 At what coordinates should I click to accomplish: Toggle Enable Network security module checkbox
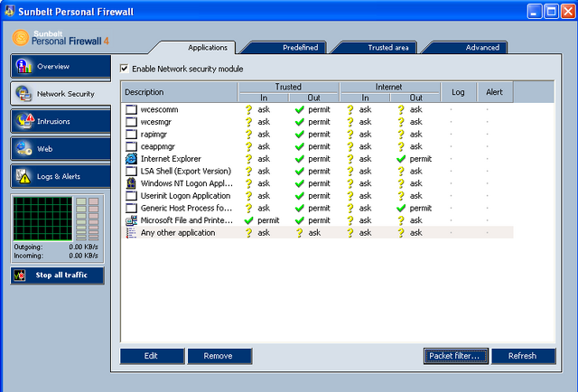pyautogui.click(x=125, y=69)
